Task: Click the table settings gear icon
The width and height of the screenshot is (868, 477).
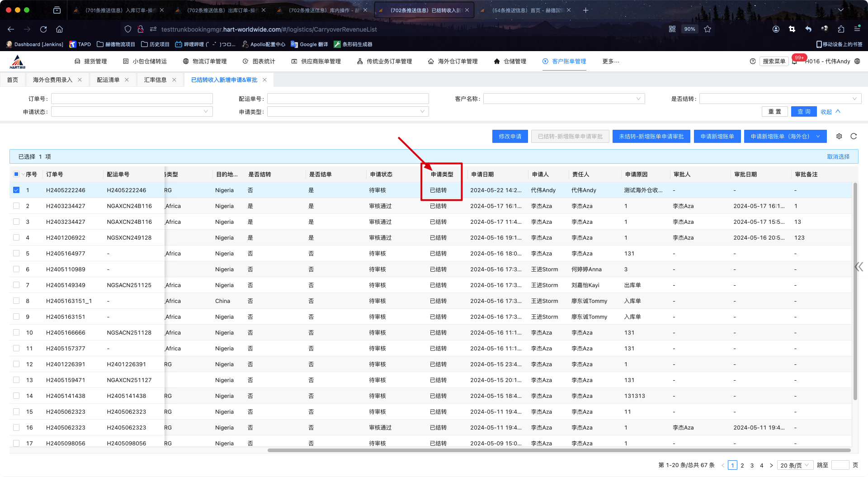Action: click(839, 137)
